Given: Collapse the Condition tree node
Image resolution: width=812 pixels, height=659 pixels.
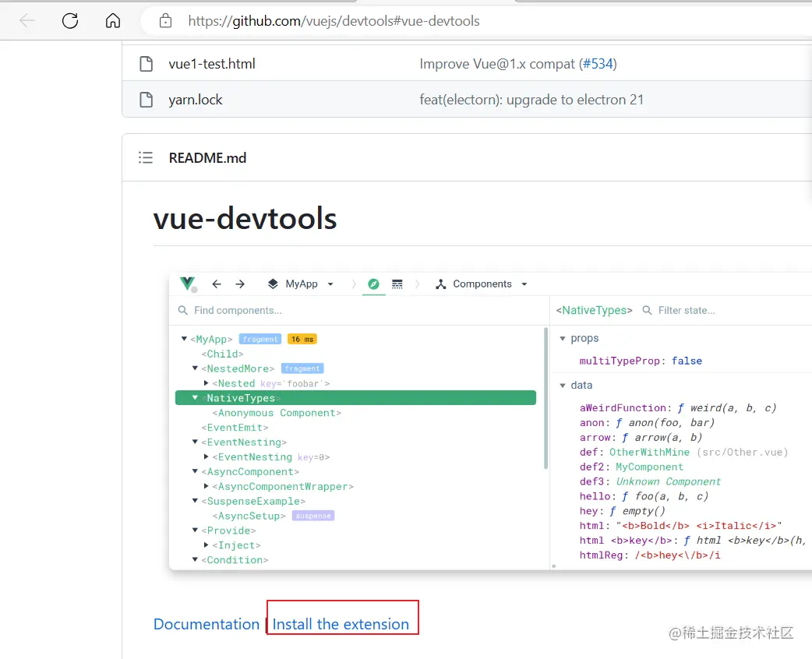Looking at the screenshot, I should coord(195,559).
